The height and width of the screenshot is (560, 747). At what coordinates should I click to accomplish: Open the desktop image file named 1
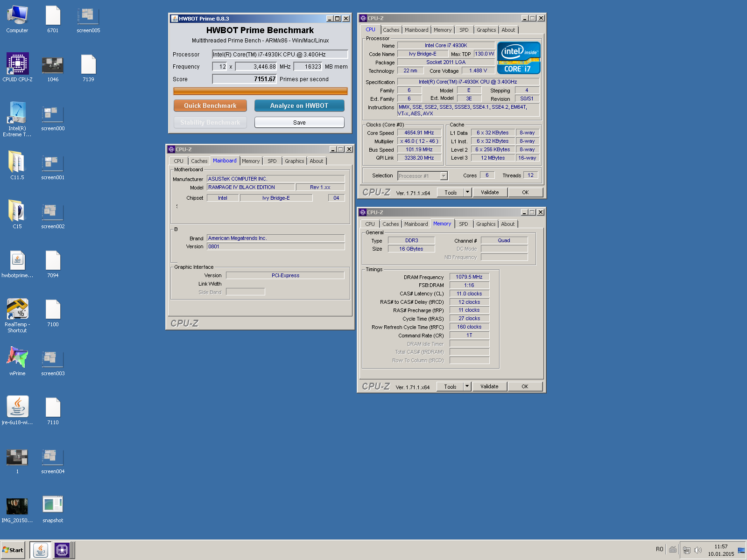17,460
